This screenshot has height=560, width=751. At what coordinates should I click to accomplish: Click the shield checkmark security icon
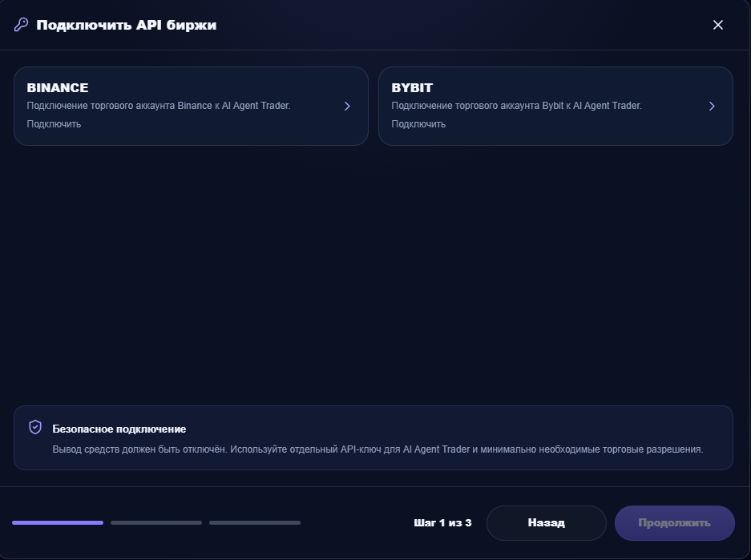point(35,427)
